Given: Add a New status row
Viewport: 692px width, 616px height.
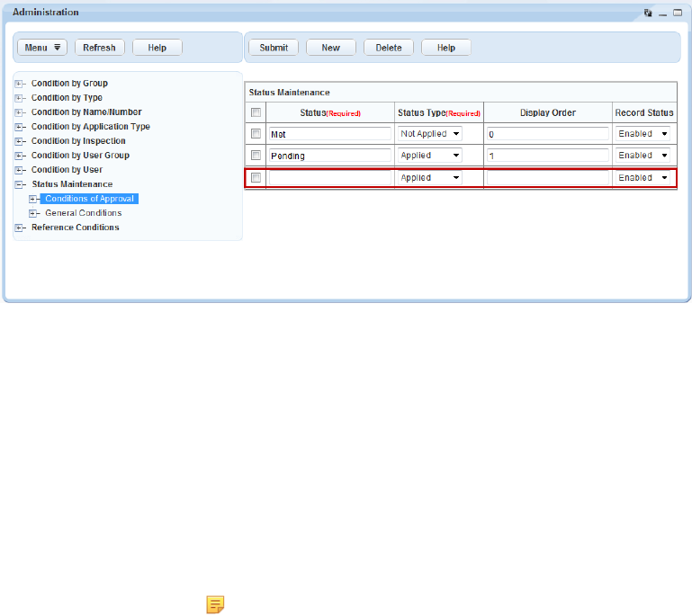Looking at the screenshot, I should (x=331, y=48).
